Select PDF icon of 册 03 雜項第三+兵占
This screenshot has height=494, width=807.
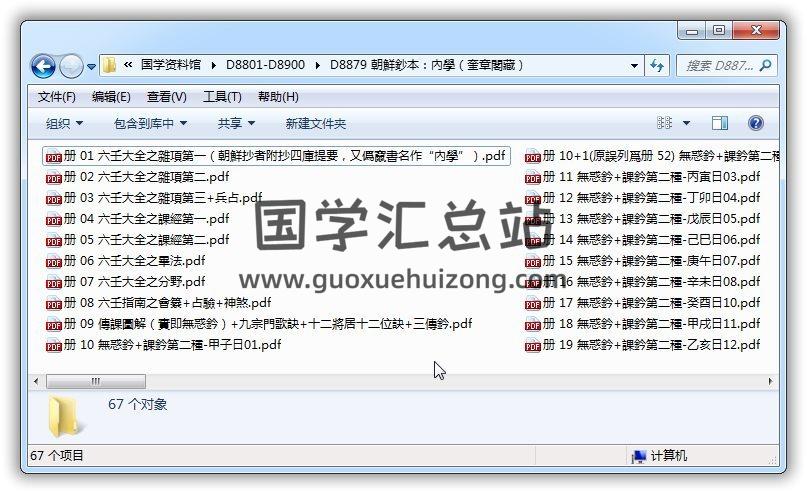[54, 199]
